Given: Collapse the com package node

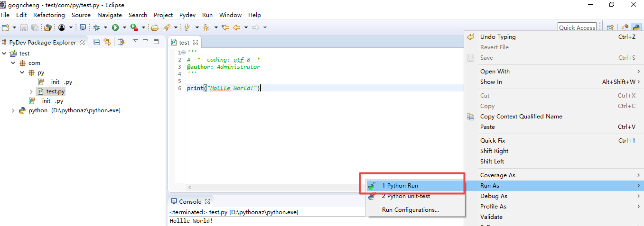Looking at the screenshot, I should (13, 63).
